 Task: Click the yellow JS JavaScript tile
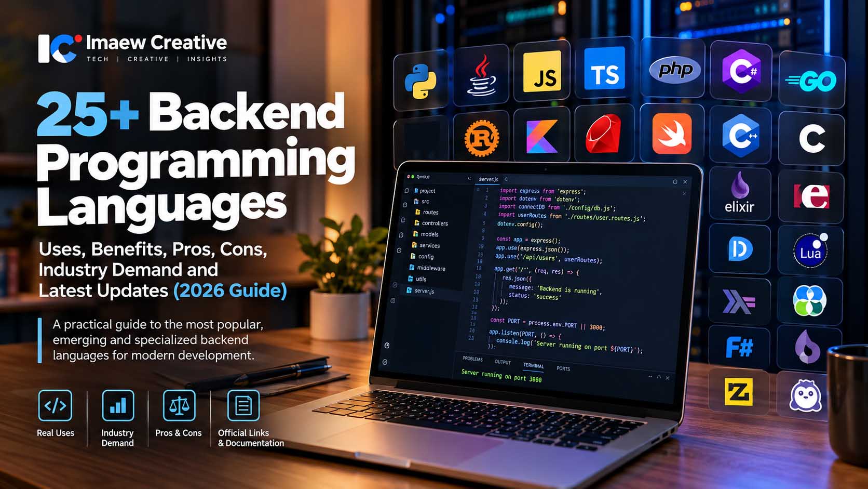point(542,72)
